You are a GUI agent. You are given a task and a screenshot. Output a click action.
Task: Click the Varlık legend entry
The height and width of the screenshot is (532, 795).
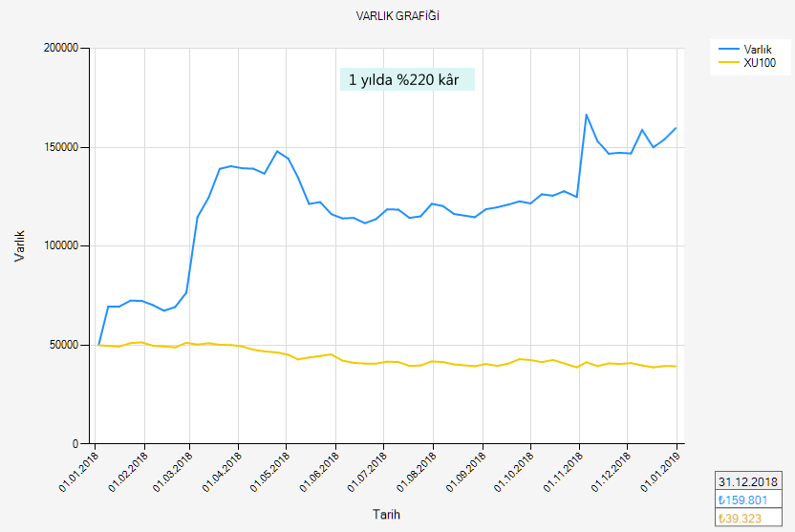click(x=757, y=48)
